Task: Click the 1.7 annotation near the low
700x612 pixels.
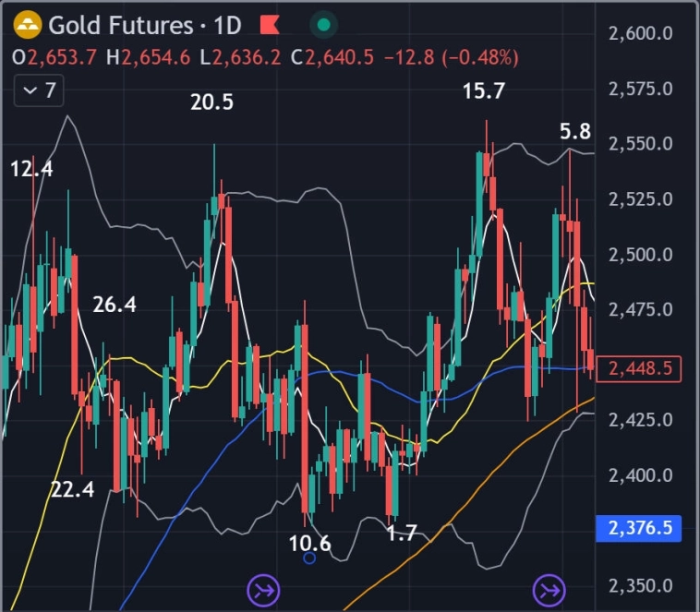Action: (x=402, y=533)
